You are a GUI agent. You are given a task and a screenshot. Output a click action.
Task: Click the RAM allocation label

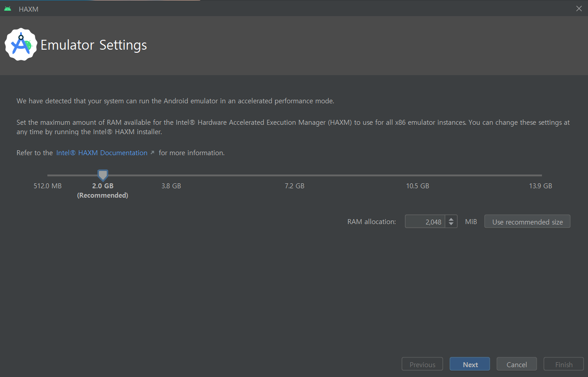(x=372, y=222)
